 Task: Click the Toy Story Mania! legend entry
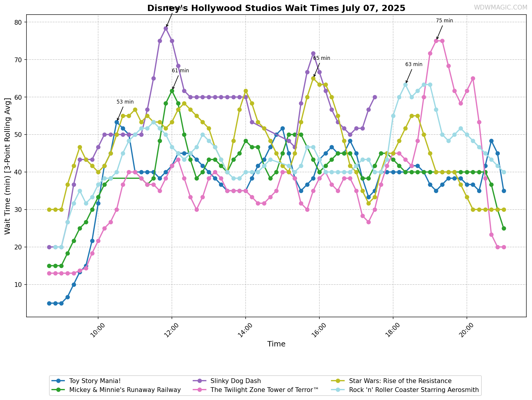click(86, 381)
